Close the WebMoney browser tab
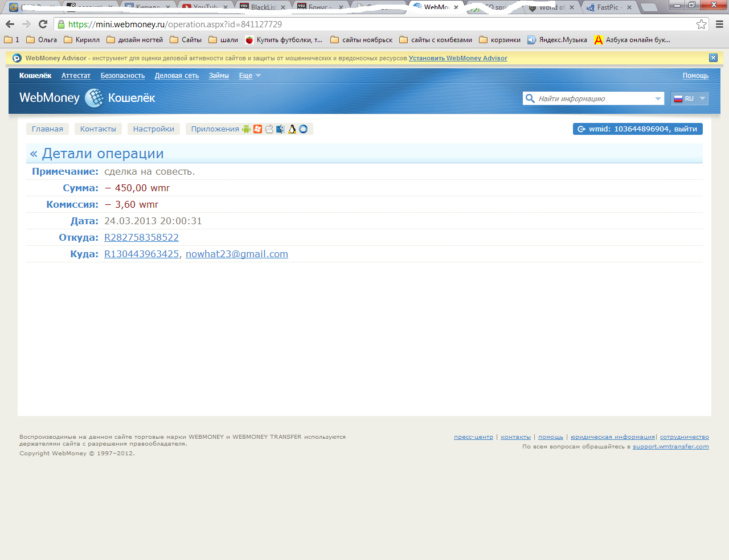The image size is (729, 560). (456, 7)
